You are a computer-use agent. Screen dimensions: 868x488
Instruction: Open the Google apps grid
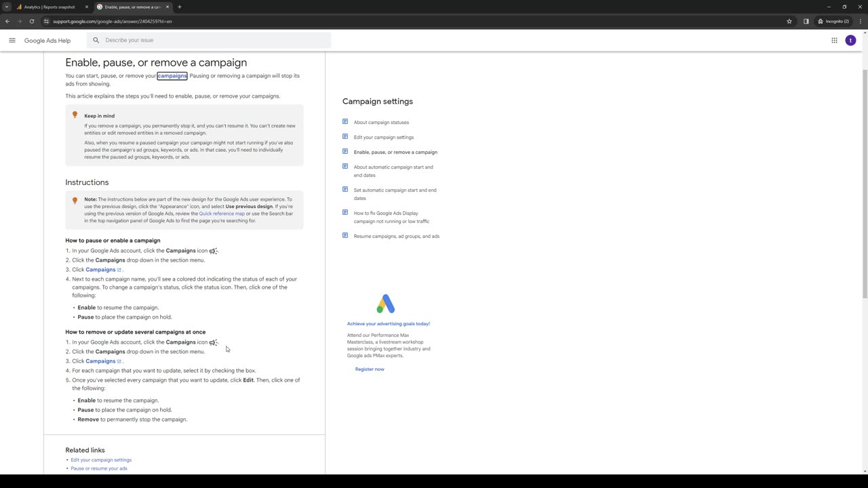(834, 40)
